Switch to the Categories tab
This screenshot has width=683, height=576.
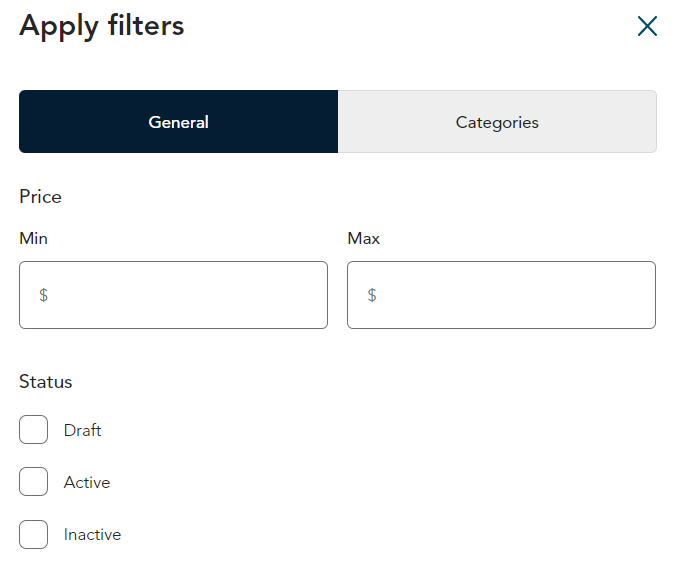[x=497, y=122]
